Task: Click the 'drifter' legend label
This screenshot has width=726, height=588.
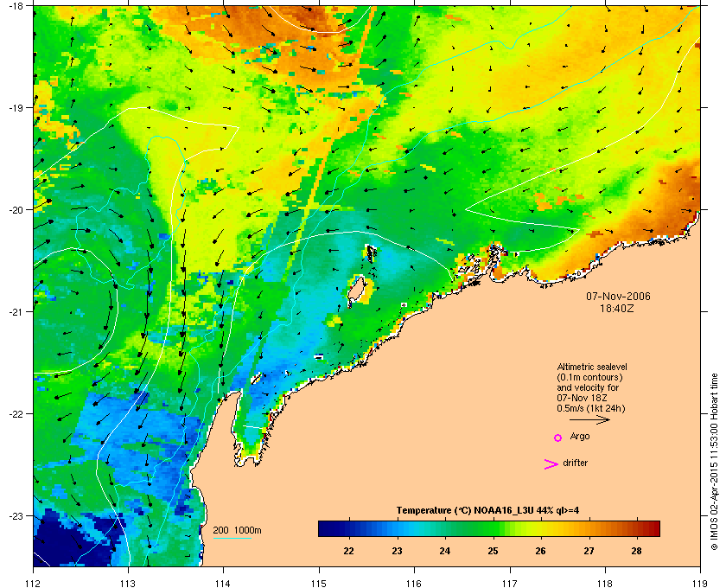Action: (x=575, y=463)
